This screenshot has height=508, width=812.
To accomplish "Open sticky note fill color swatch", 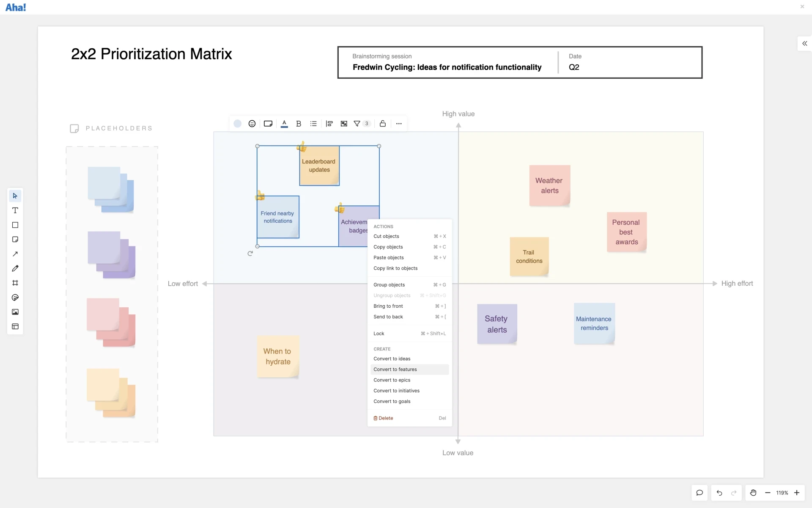I will (238, 124).
